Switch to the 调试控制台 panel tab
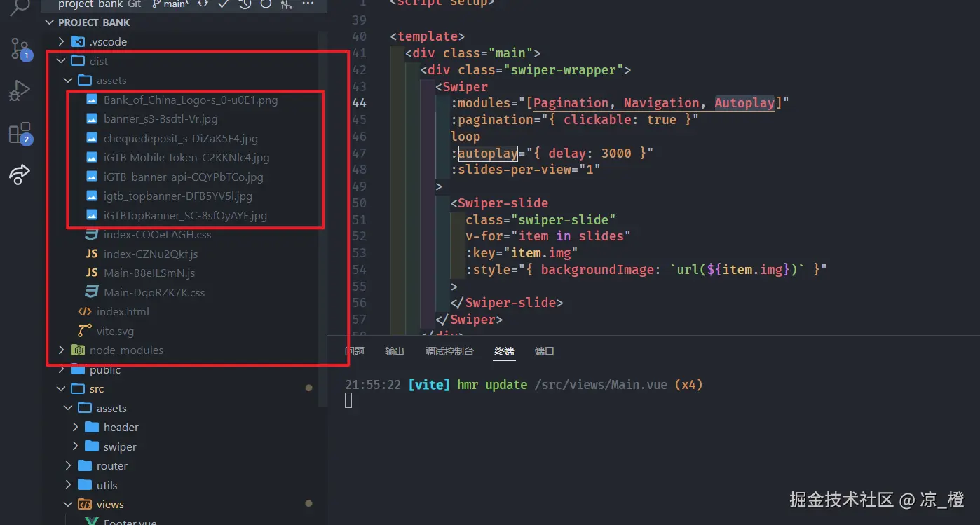The width and height of the screenshot is (980, 525). click(x=449, y=351)
